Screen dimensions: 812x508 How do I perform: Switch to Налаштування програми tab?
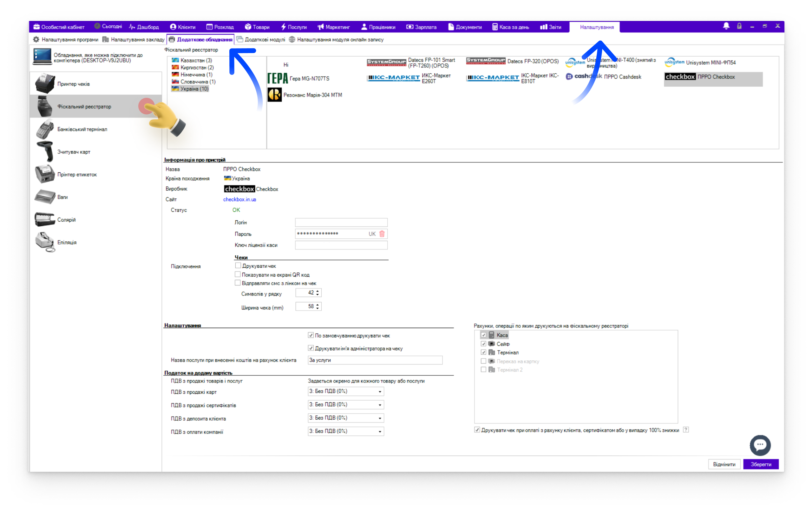[66, 40]
